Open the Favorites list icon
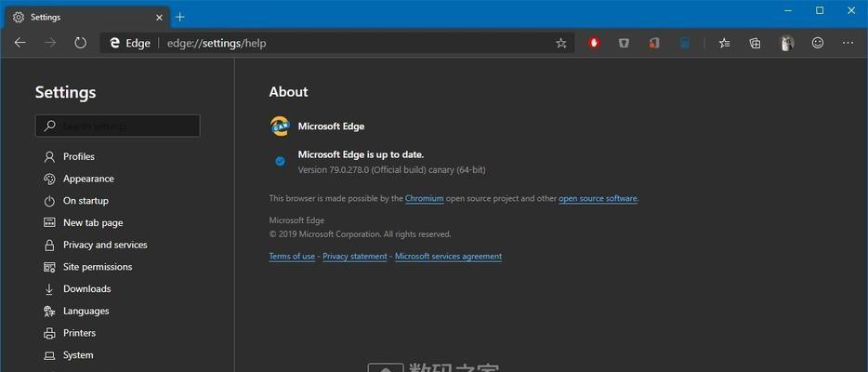 (x=725, y=43)
